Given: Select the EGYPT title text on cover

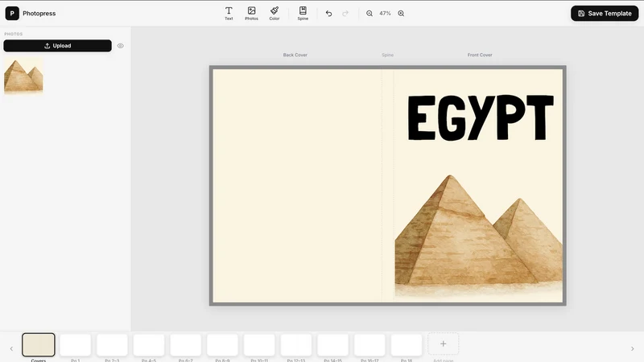Looking at the screenshot, I should 480,117.
